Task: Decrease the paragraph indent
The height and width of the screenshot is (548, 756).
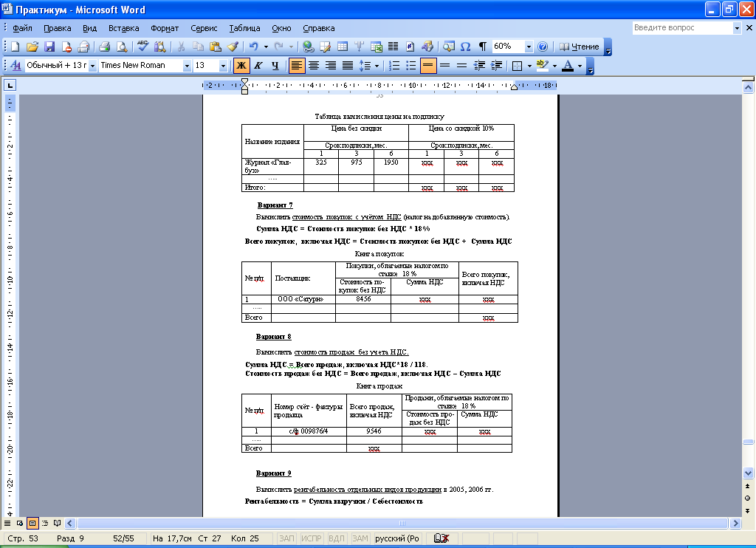Action: coord(479,65)
